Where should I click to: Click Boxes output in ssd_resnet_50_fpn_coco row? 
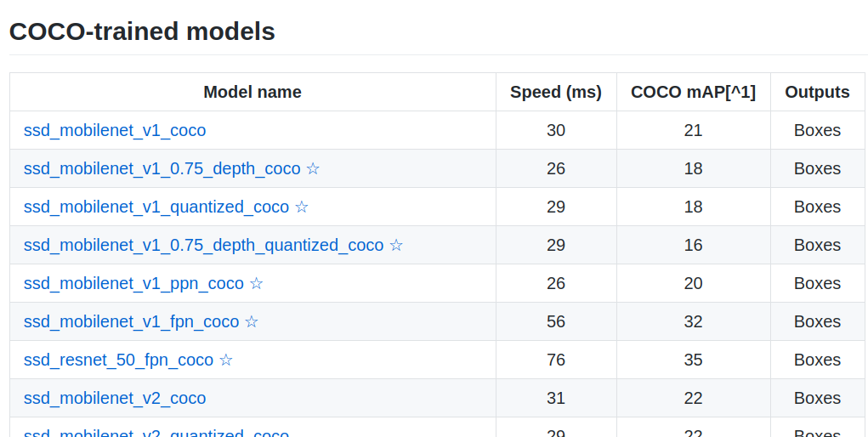point(817,360)
